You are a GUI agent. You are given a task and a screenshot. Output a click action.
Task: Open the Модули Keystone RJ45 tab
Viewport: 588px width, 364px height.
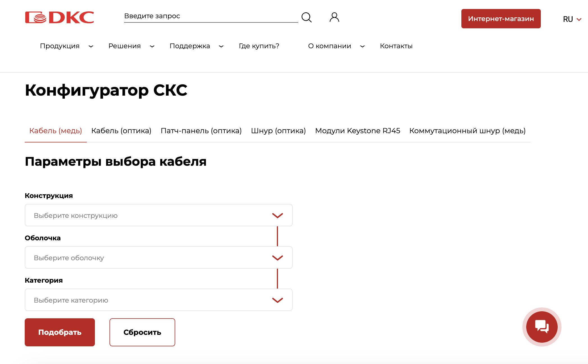point(357,131)
